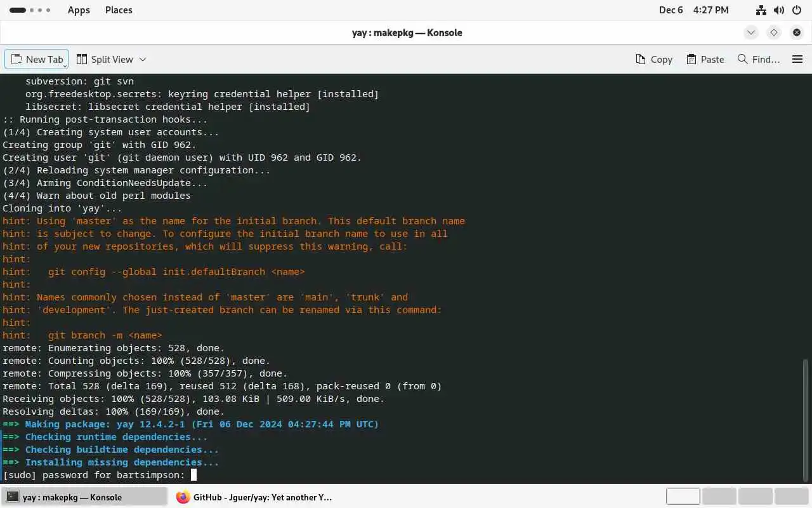
Task: Click 'remote: Total 528 (delta 169)' line
Action: pyautogui.click(x=222, y=386)
